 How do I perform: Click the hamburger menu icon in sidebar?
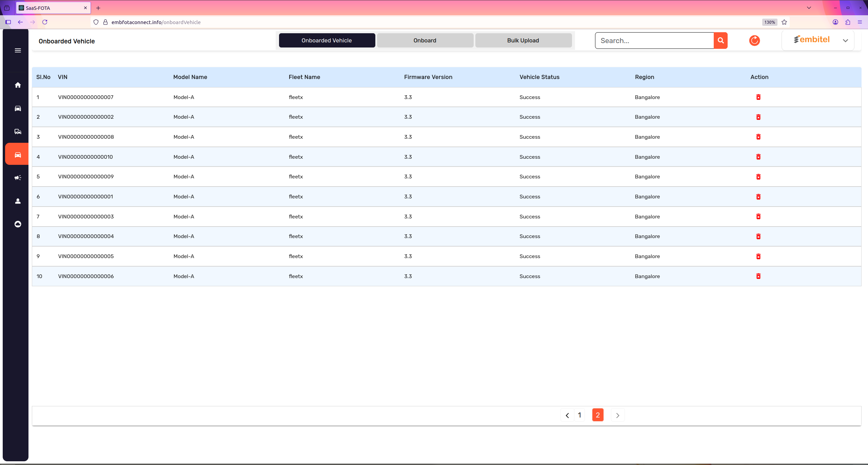[18, 51]
